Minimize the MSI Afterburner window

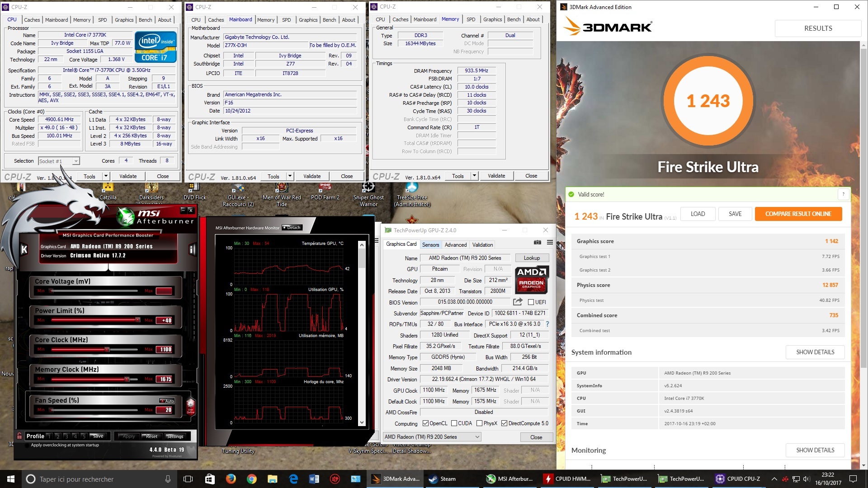click(183, 210)
